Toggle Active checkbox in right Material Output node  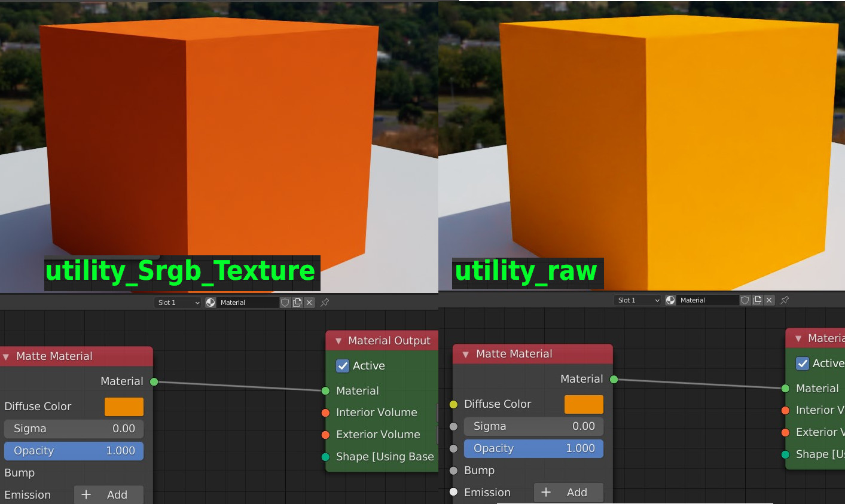803,364
